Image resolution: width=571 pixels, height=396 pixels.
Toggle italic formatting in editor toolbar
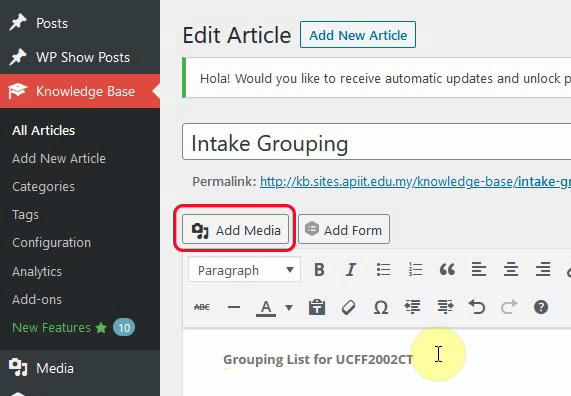(x=351, y=270)
